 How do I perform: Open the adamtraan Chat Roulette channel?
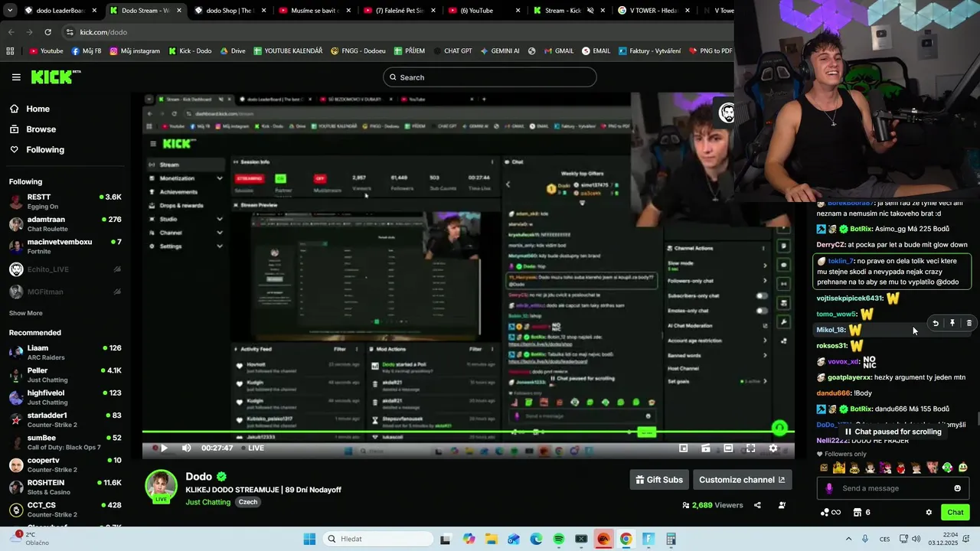point(64,223)
